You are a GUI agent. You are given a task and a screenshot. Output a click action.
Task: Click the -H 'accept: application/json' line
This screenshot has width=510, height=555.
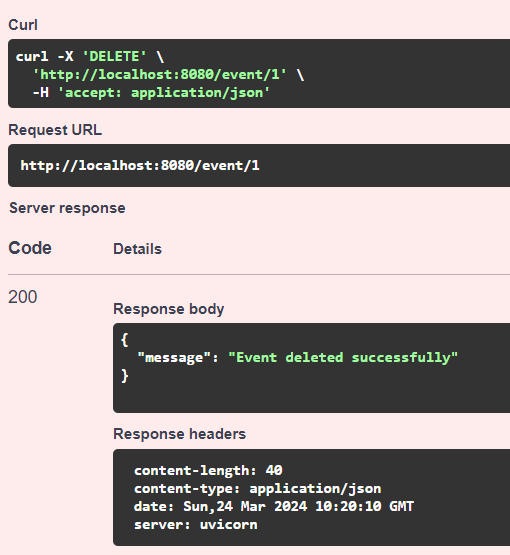tap(151, 93)
